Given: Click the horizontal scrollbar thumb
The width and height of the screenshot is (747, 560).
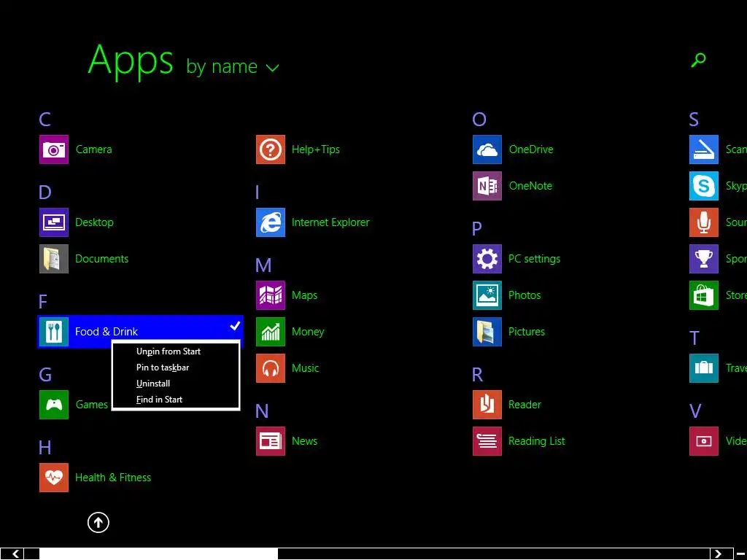Looking at the screenshot, I should pyautogui.click(x=158, y=554).
